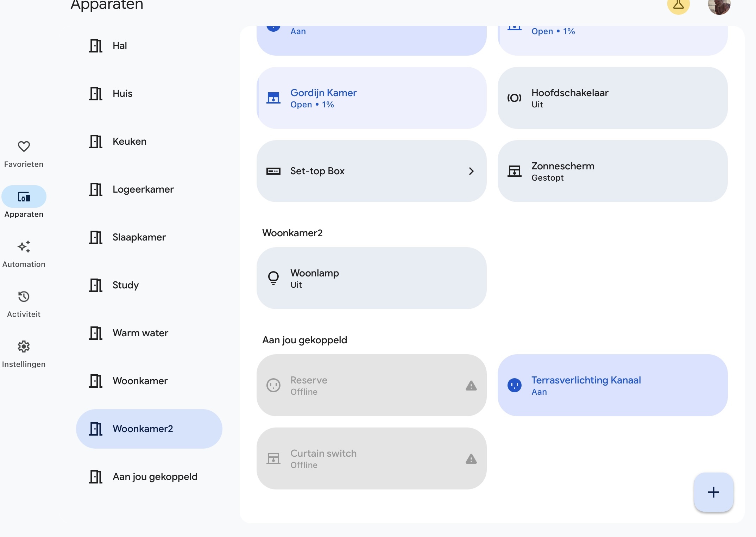The width and height of the screenshot is (756, 537).
Task: Click the Woonkamer2 section heading
Action: point(292,233)
